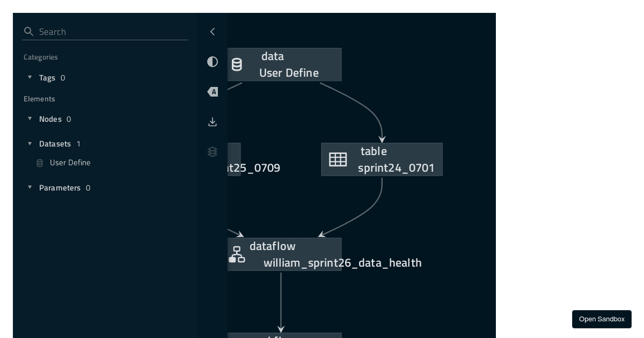Click the layers icon in the toolbar

coord(213,152)
